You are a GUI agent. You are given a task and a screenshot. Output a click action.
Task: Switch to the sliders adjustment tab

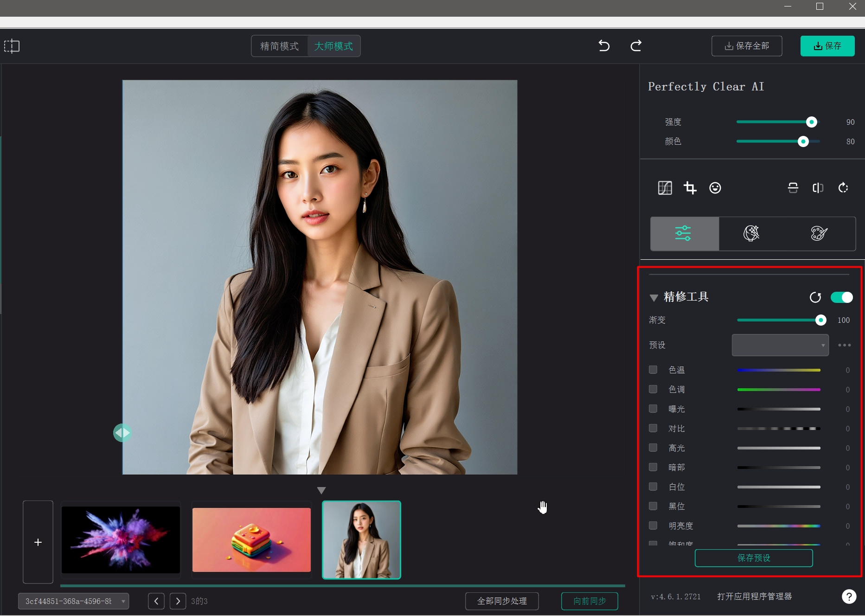coord(684,233)
